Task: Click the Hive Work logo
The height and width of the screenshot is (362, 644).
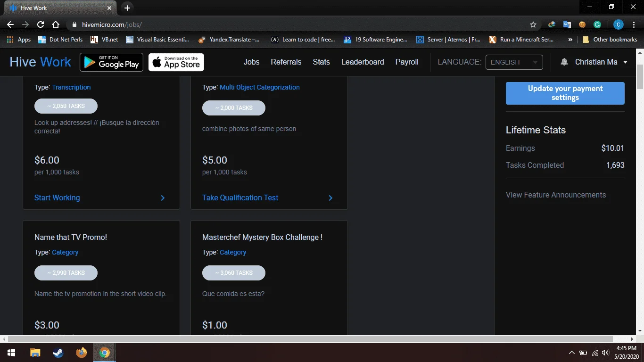Action: point(40,62)
